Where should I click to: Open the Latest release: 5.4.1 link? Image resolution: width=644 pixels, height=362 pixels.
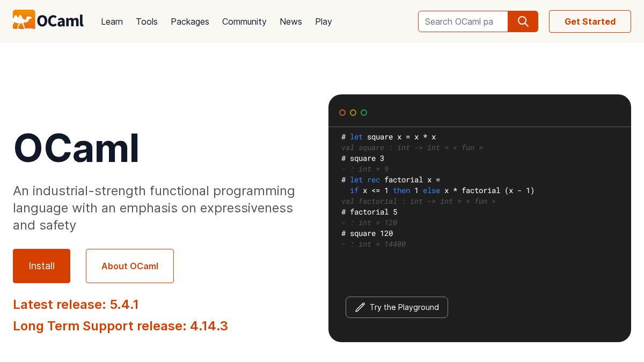[76, 305]
